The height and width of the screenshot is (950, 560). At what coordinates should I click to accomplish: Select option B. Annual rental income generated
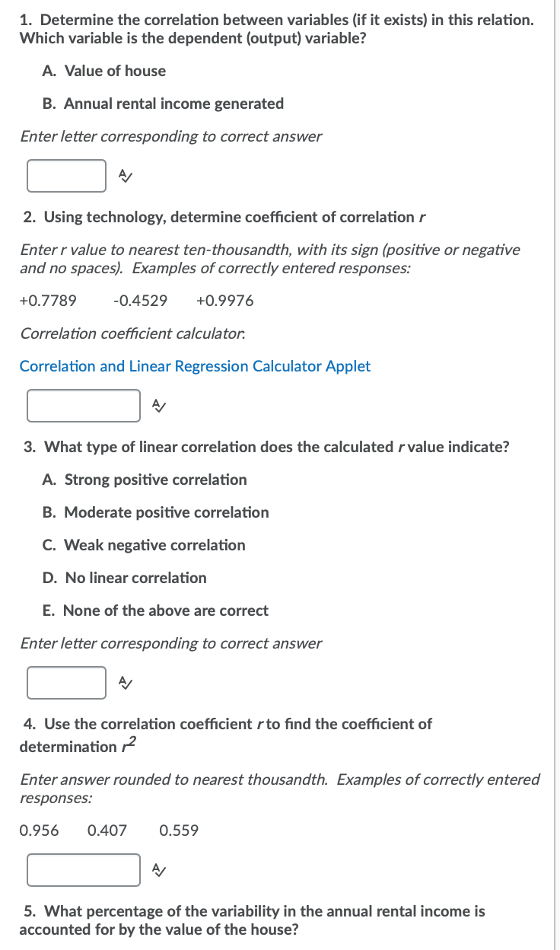pos(164,104)
